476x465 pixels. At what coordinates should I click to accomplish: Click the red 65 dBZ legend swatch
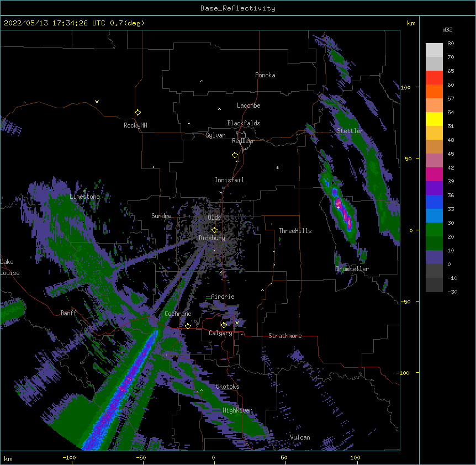(x=434, y=78)
